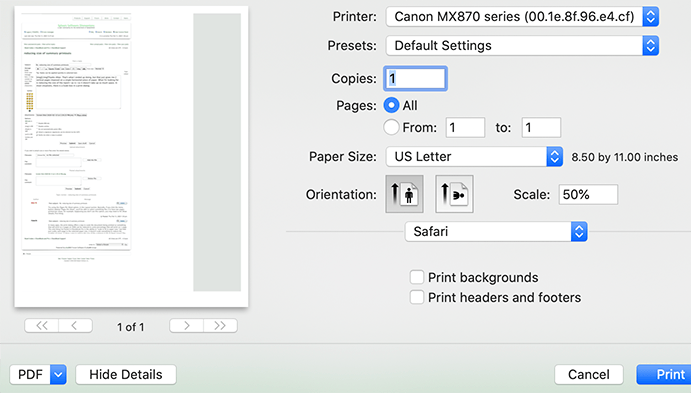
Task: Click the PDF button
Action: [x=30, y=374]
